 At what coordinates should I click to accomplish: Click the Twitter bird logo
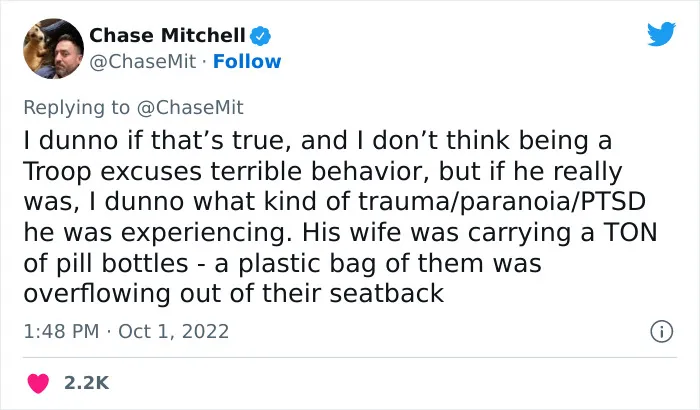point(661,34)
